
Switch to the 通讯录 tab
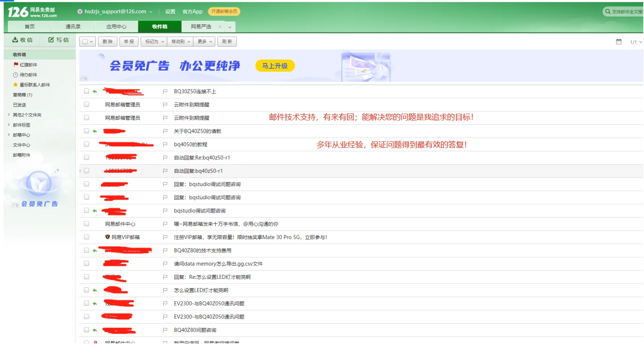pos(73,27)
